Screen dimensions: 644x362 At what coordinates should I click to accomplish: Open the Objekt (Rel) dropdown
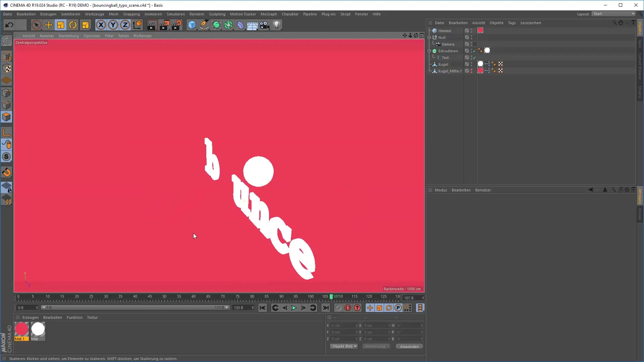(344, 346)
